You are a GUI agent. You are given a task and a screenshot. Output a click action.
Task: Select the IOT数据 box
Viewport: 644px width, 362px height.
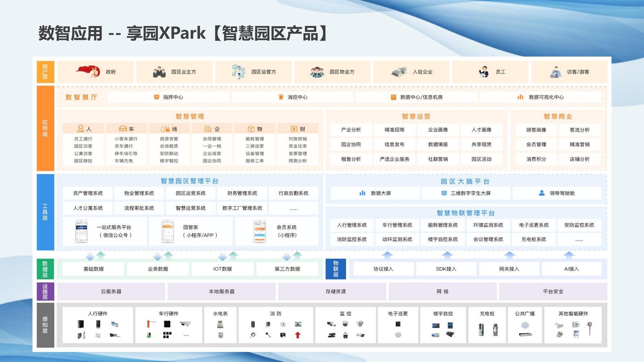222,269
